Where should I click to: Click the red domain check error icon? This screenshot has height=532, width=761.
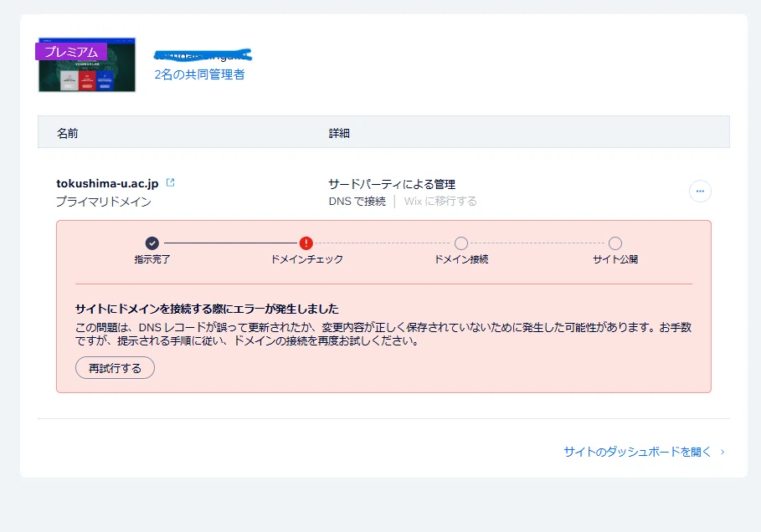306,243
